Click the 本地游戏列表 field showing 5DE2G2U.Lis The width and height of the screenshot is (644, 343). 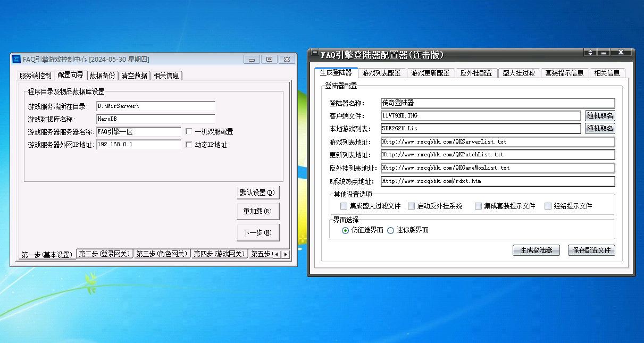pyautogui.click(x=481, y=128)
